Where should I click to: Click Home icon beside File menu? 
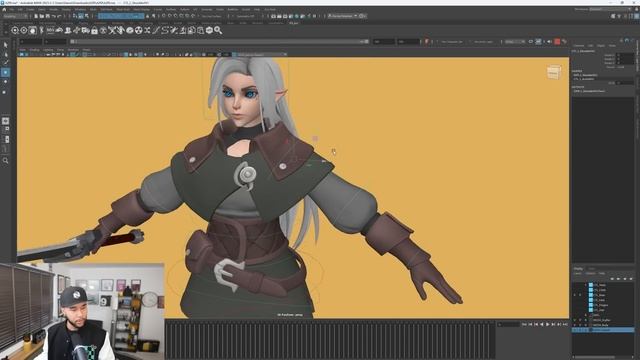coord(4,9)
